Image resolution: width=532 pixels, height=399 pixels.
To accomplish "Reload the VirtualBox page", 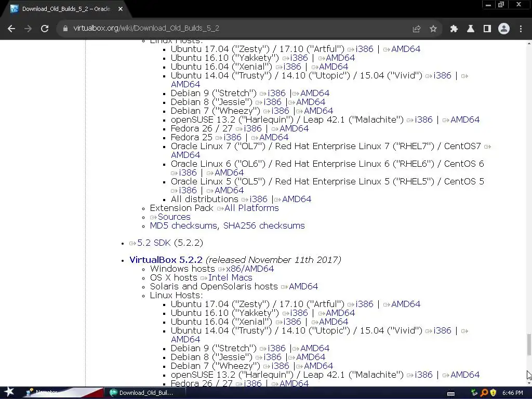I will tap(45, 29).
